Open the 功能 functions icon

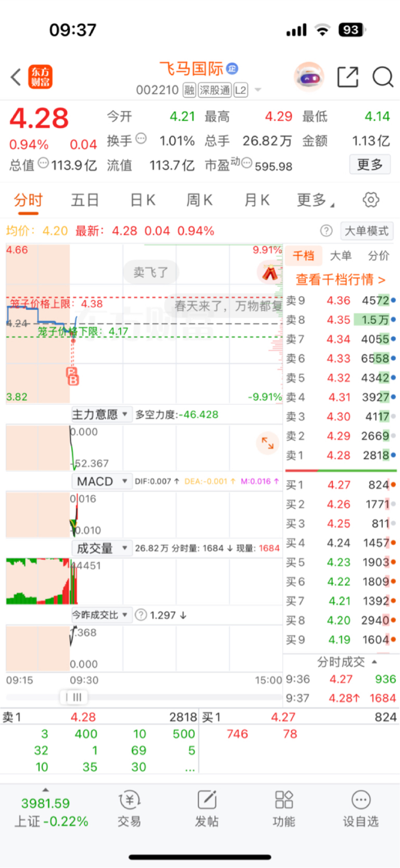[284, 809]
